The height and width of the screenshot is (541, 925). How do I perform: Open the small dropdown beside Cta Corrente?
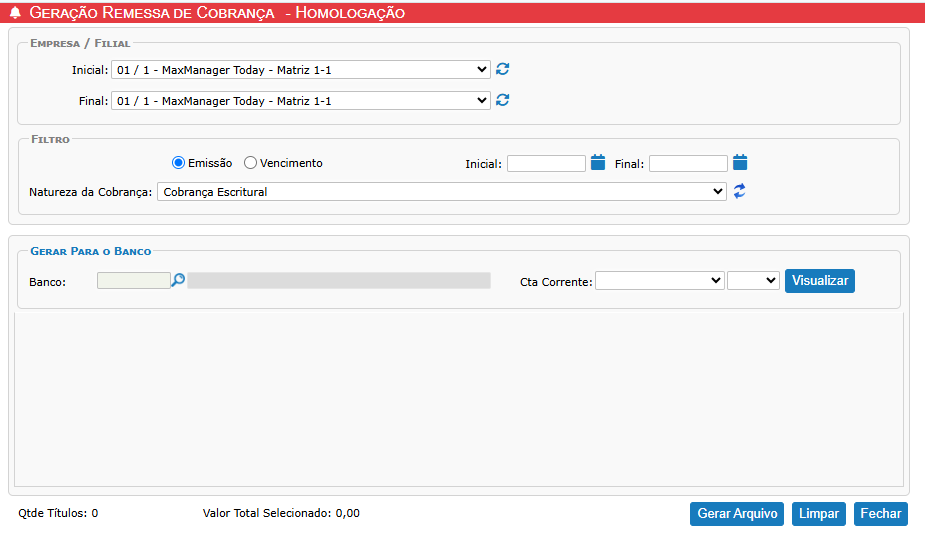point(753,281)
